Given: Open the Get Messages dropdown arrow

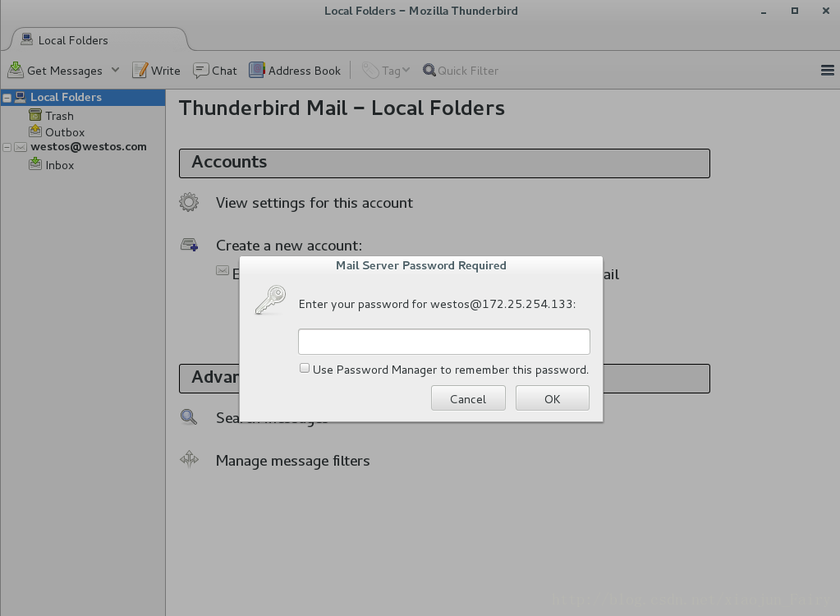Looking at the screenshot, I should (x=115, y=70).
